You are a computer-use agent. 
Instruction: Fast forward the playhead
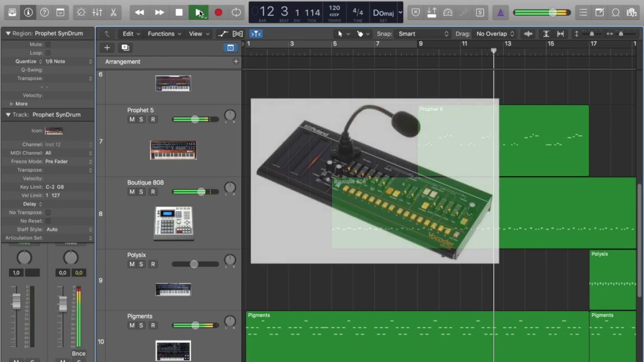[159, 13]
